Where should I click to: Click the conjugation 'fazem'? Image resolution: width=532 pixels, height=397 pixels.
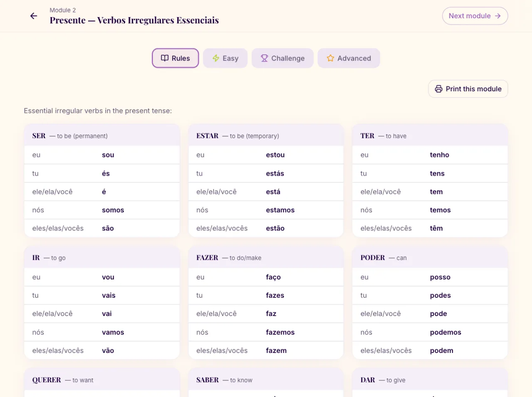click(276, 350)
